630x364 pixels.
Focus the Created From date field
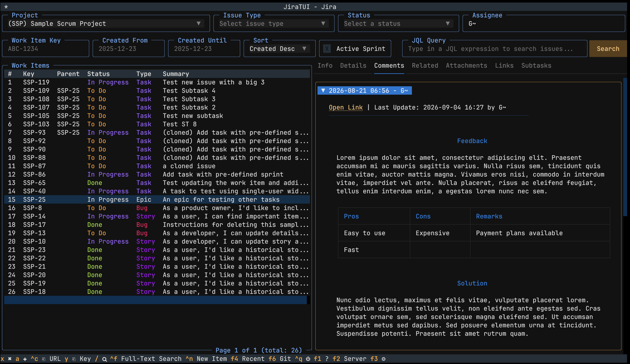(129, 49)
